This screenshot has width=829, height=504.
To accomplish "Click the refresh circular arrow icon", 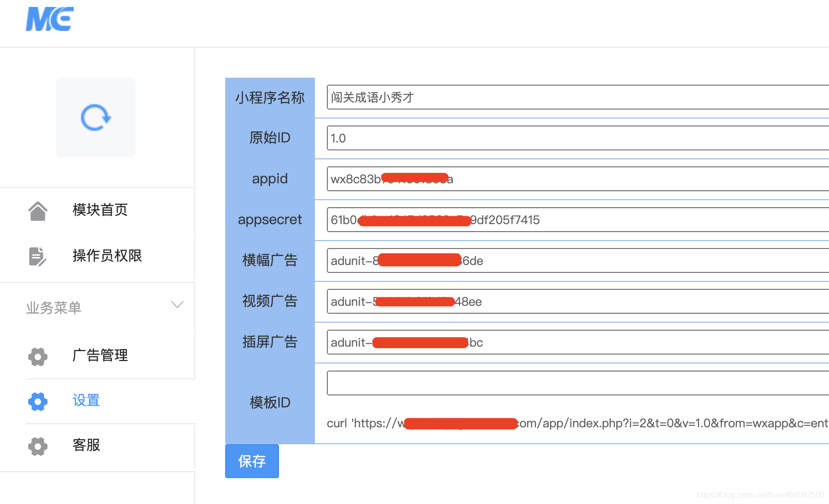I will click(96, 118).
